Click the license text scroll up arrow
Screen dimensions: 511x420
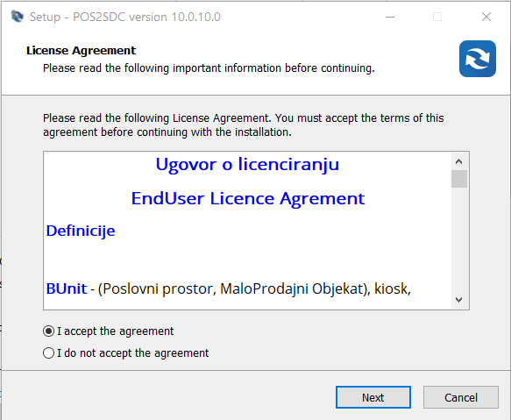pos(459,161)
